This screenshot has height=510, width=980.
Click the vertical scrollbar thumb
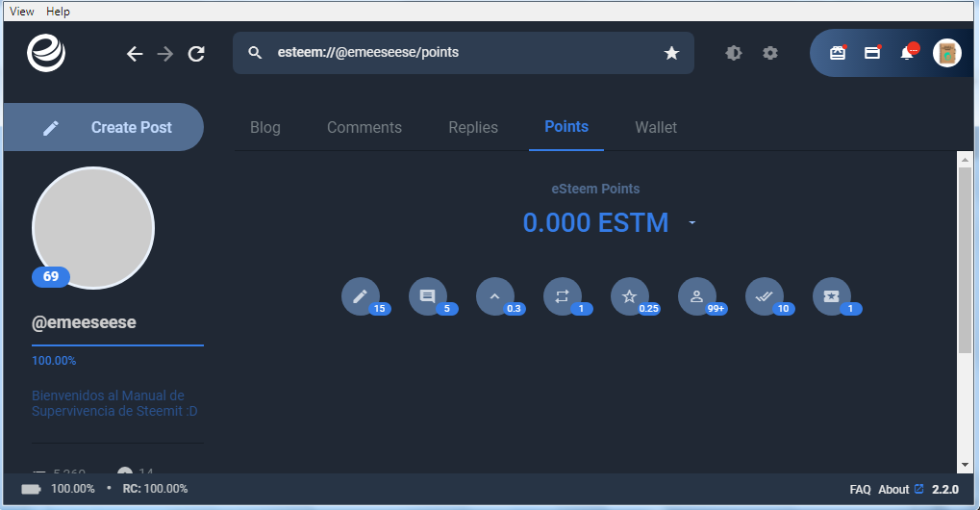pos(965,260)
